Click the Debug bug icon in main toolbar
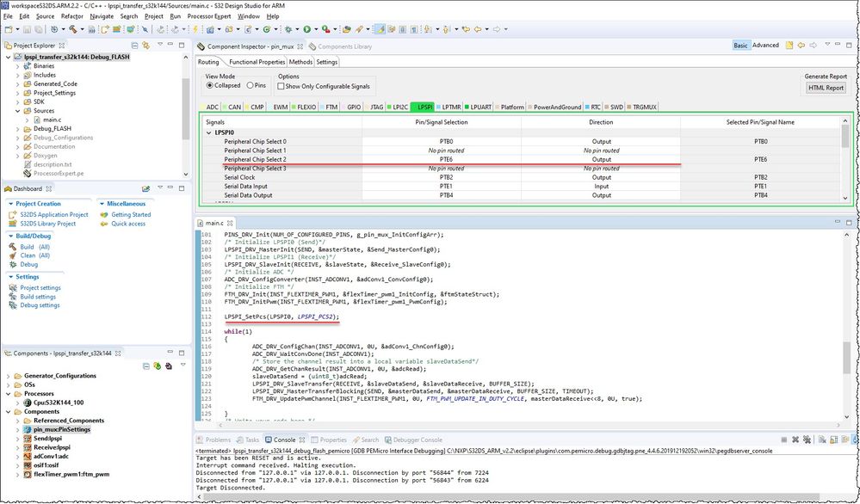 [x=288, y=29]
